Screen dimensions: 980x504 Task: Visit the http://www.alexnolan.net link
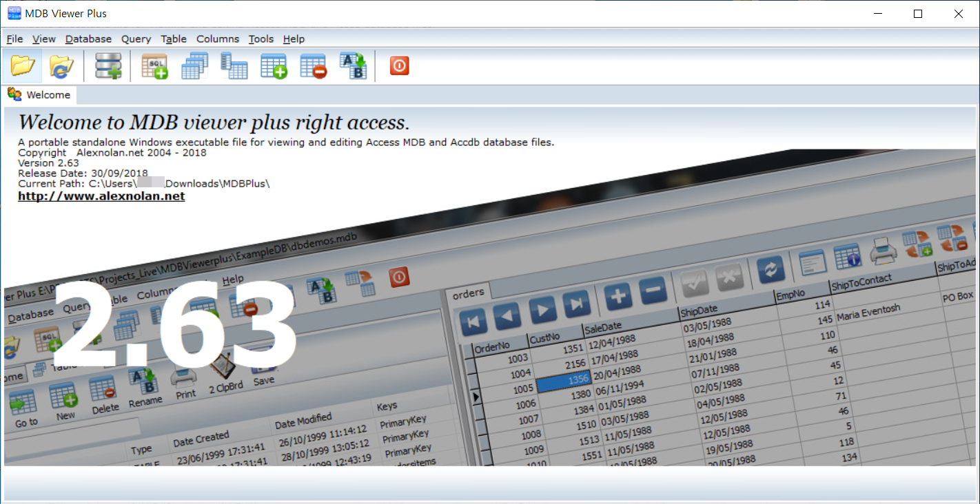101,196
